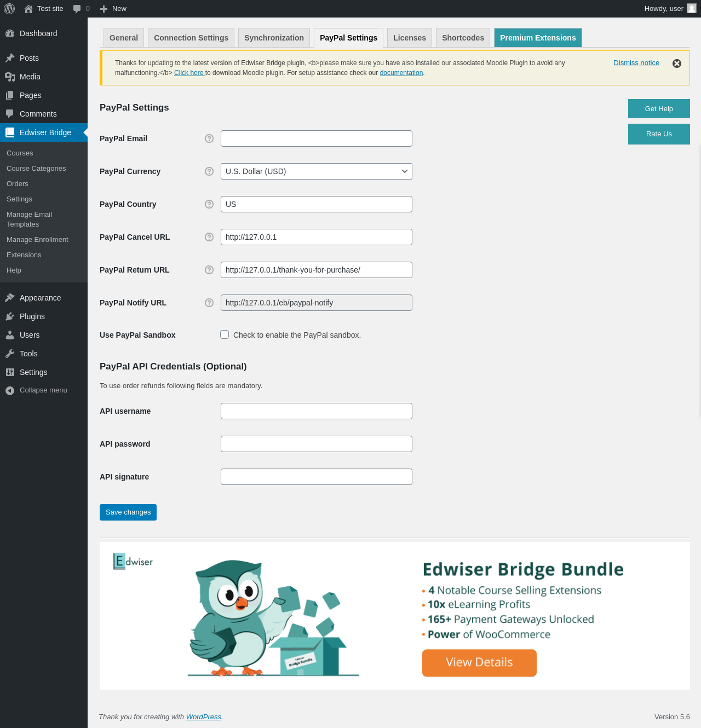Click help icon next to PayPal Currency

tap(209, 171)
